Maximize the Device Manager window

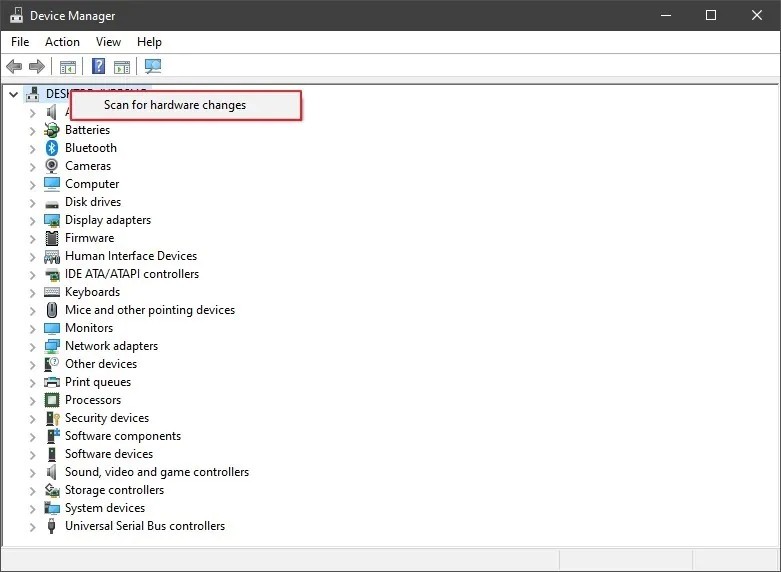tap(711, 15)
